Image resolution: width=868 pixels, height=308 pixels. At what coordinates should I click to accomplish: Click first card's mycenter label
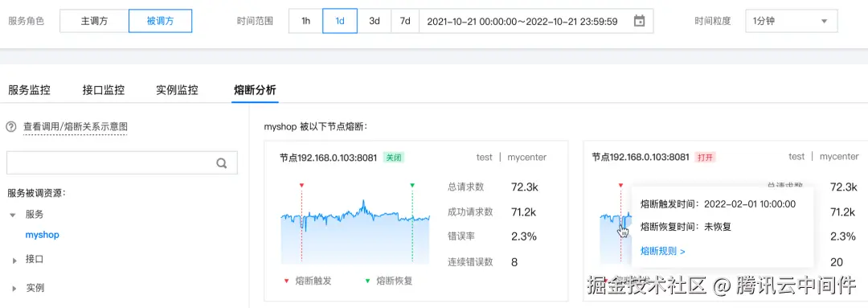pos(526,158)
